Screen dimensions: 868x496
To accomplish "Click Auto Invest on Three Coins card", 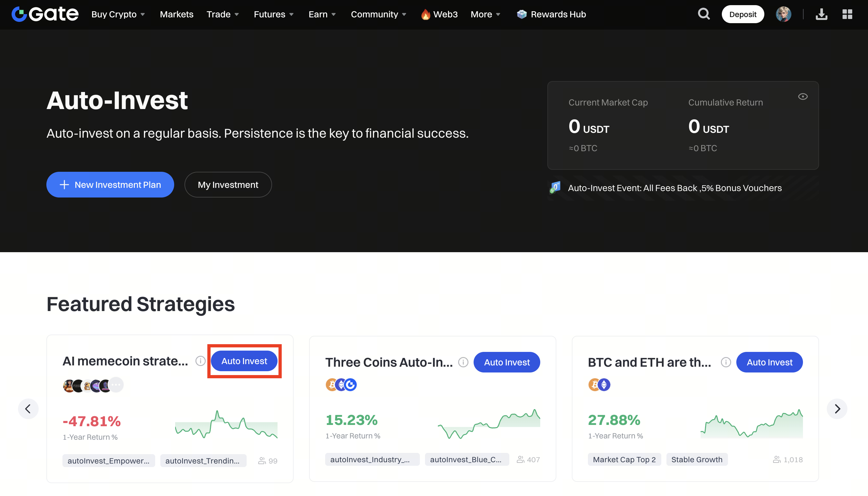I will 507,362.
